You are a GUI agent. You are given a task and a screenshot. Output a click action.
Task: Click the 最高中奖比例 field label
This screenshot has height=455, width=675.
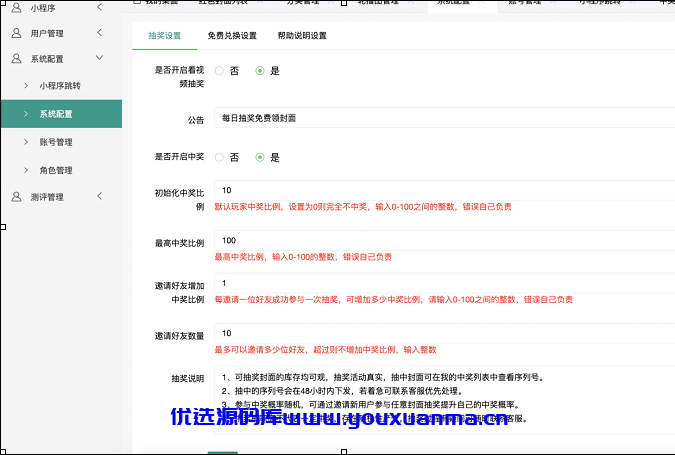[179, 243]
